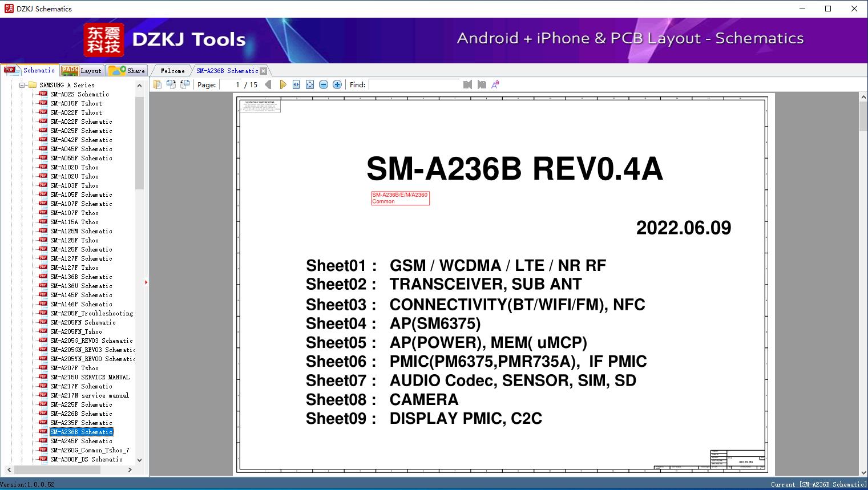Open SM-A300F_DS Schematic entry

[x=86, y=459]
